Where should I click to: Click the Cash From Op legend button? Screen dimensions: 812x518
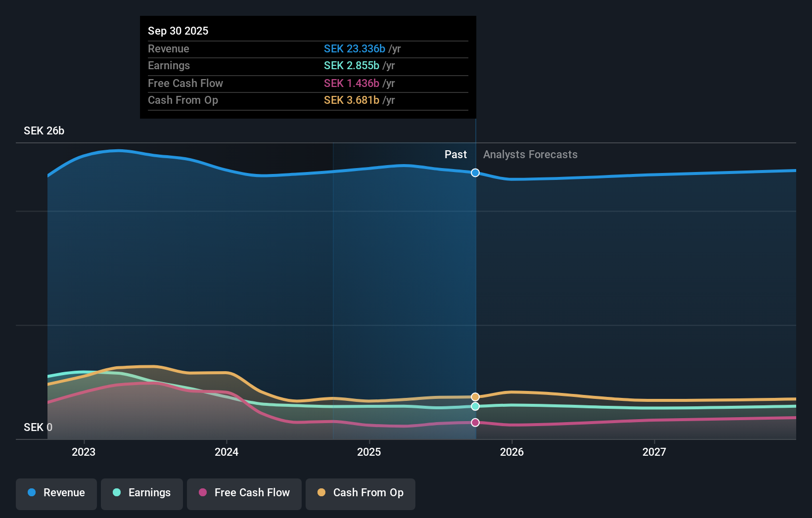click(360, 493)
